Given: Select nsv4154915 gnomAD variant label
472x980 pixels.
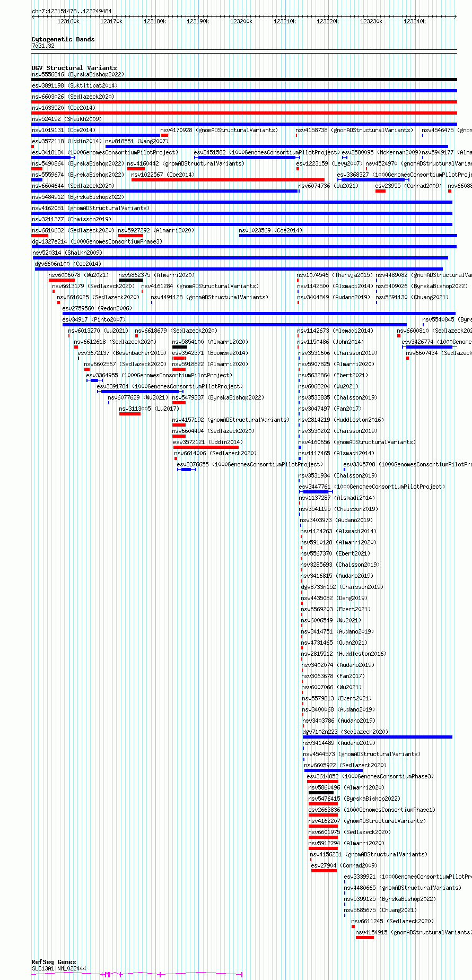Looking at the screenshot, I should coord(414,932).
